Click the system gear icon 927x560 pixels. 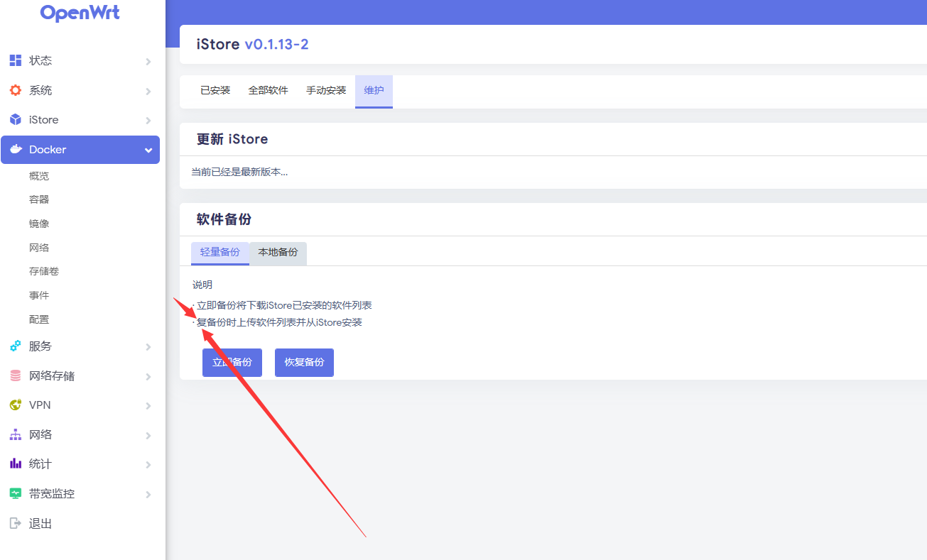tap(15, 90)
